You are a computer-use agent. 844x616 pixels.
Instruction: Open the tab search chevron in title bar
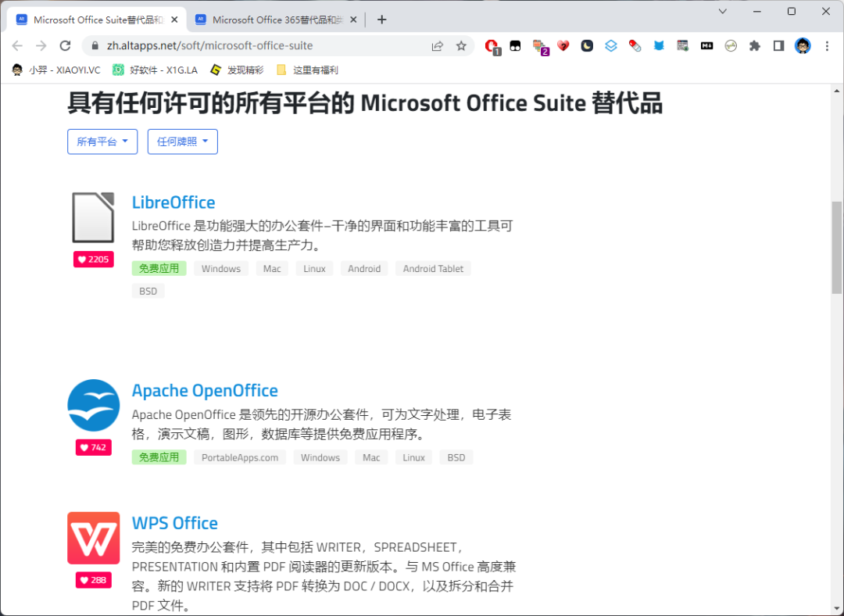[722, 11]
